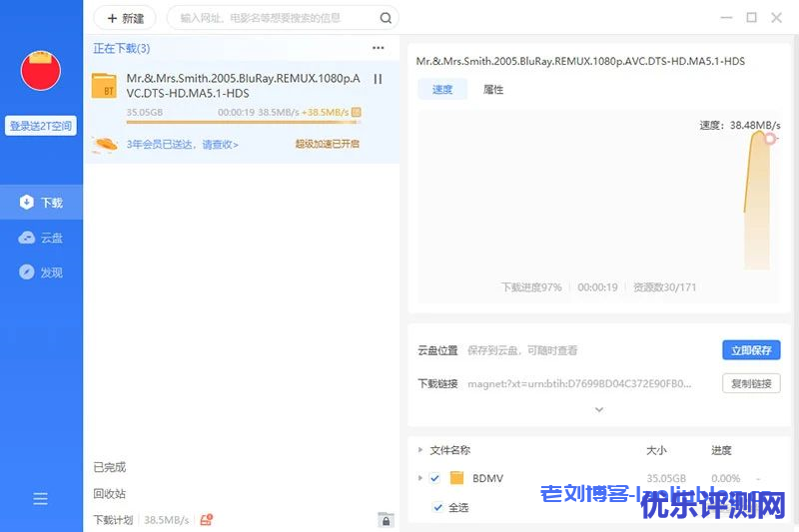This screenshot has width=799, height=532.
Task: Open the hamburger menu in sidebar
Action: point(41,498)
